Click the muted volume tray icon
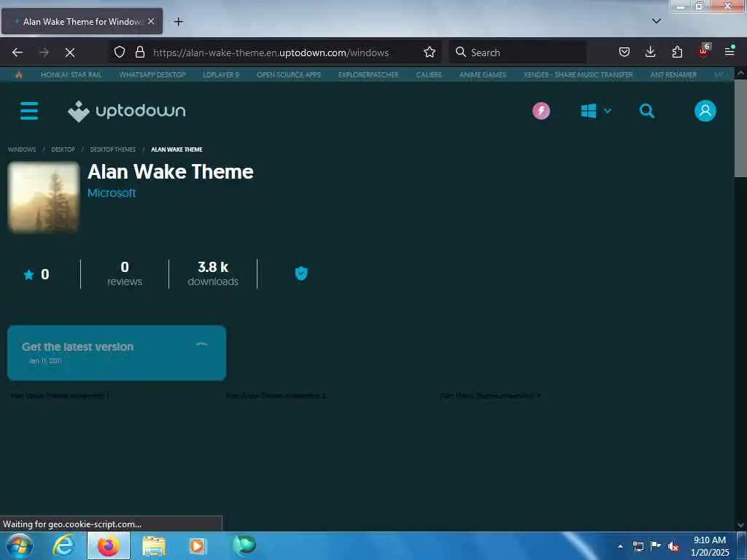The height and width of the screenshot is (560, 747). pyautogui.click(x=673, y=547)
